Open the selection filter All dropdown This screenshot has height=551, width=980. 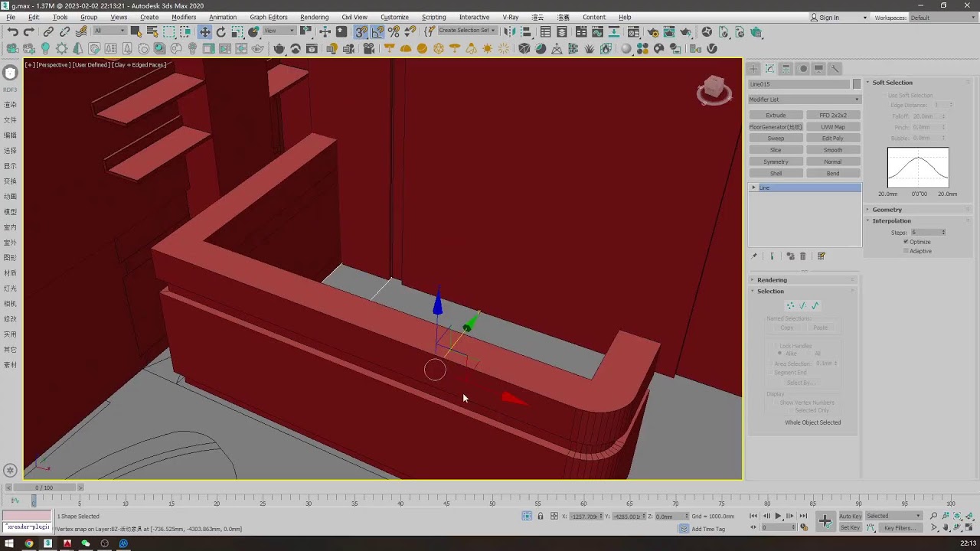tap(109, 31)
